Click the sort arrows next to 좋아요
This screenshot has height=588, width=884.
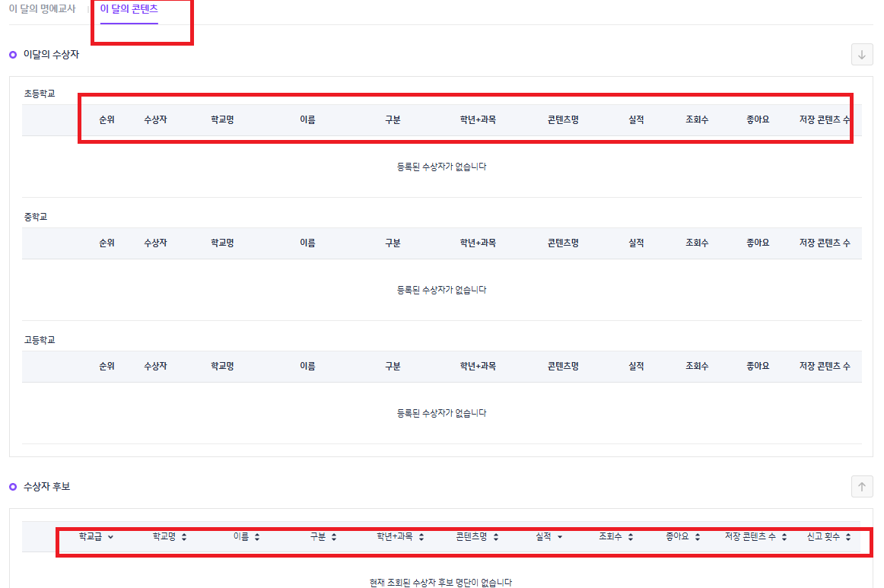click(x=698, y=537)
